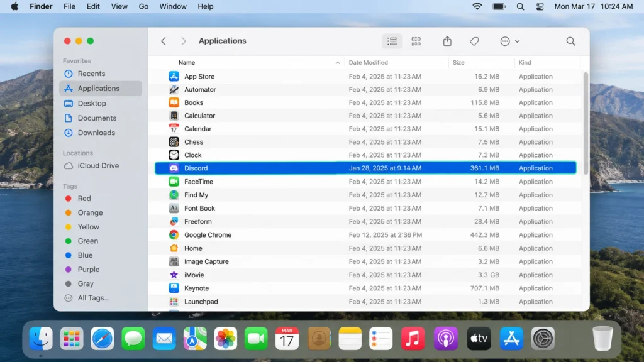
Task: Open the Trash in the Dock
Action: (602, 339)
